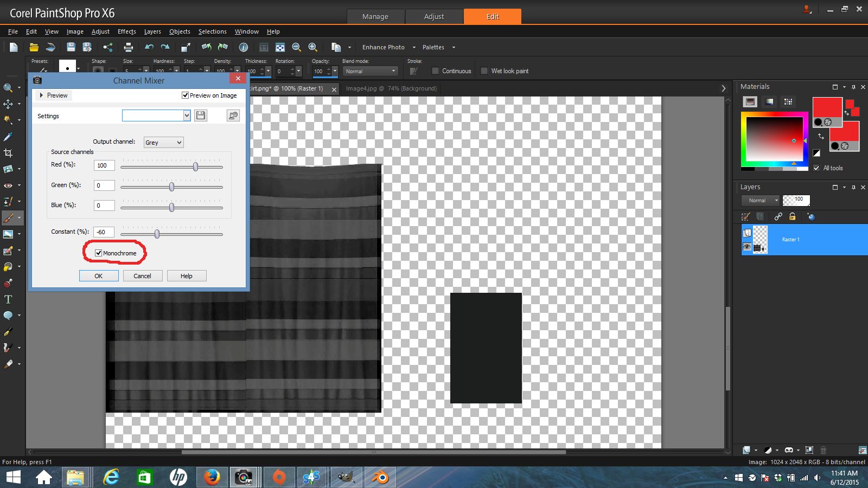The image size is (868, 488).
Task: Click the Print icon in the toolbar
Action: [x=127, y=47]
